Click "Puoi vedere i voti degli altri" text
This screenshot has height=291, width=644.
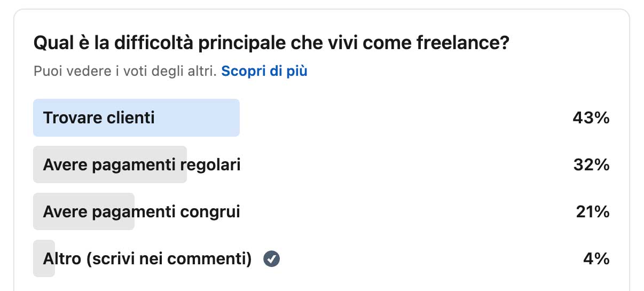tap(125, 71)
